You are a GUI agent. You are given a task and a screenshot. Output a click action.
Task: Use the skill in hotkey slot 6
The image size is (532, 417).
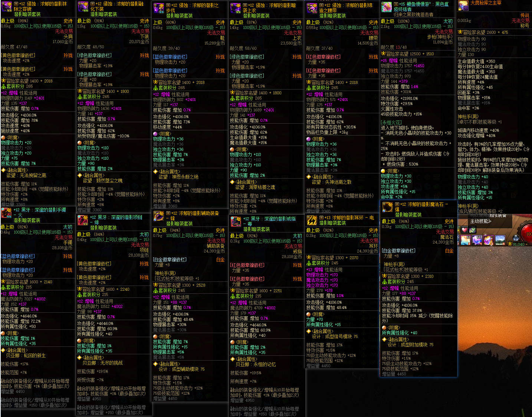pyautogui.click(x=500, y=240)
